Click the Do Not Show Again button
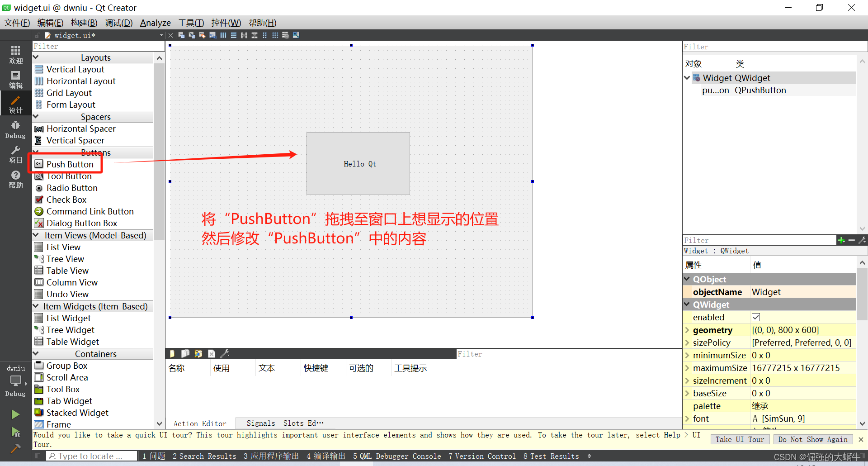 (x=813, y=439)
